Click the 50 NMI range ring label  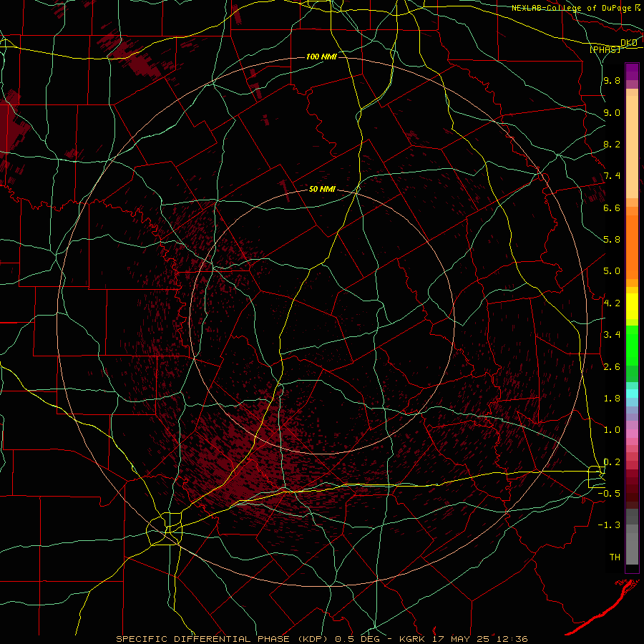[x=322, y=189]
